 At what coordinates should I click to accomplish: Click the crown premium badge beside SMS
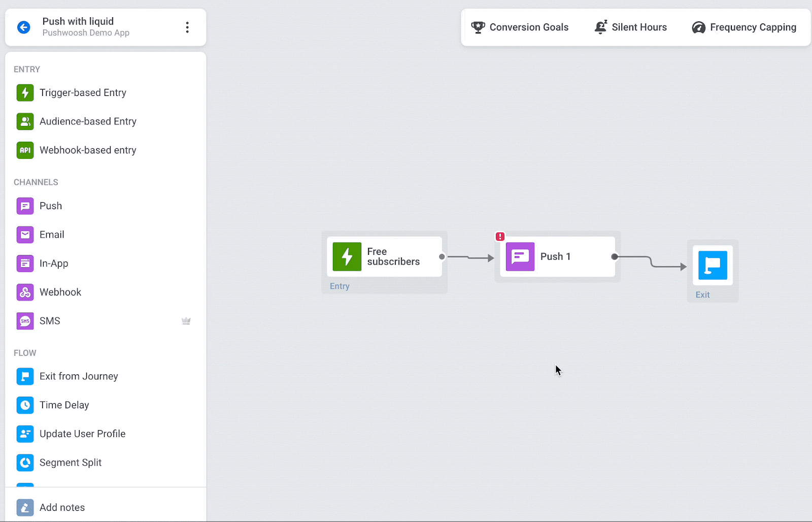[x=186, y=321]
